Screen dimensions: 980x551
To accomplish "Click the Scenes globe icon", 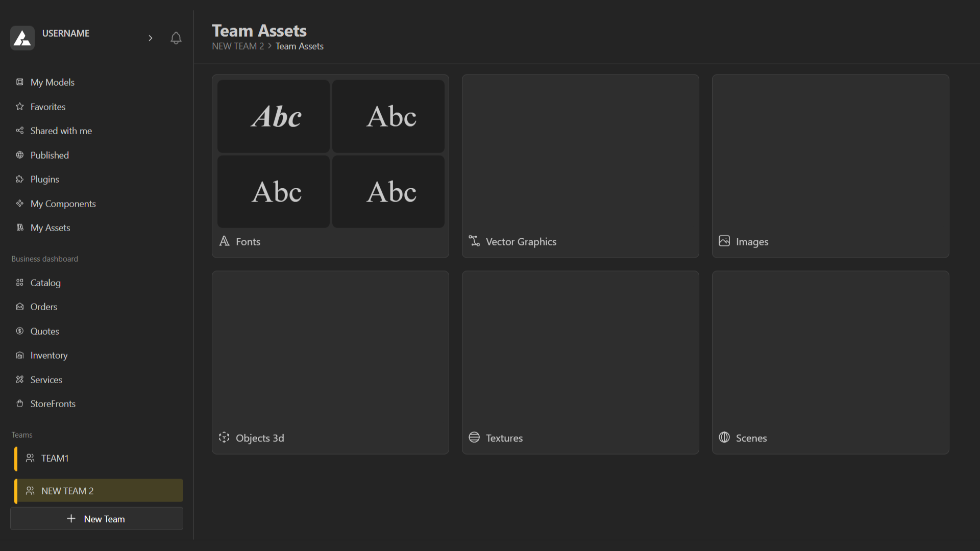I will coord(724,438).
